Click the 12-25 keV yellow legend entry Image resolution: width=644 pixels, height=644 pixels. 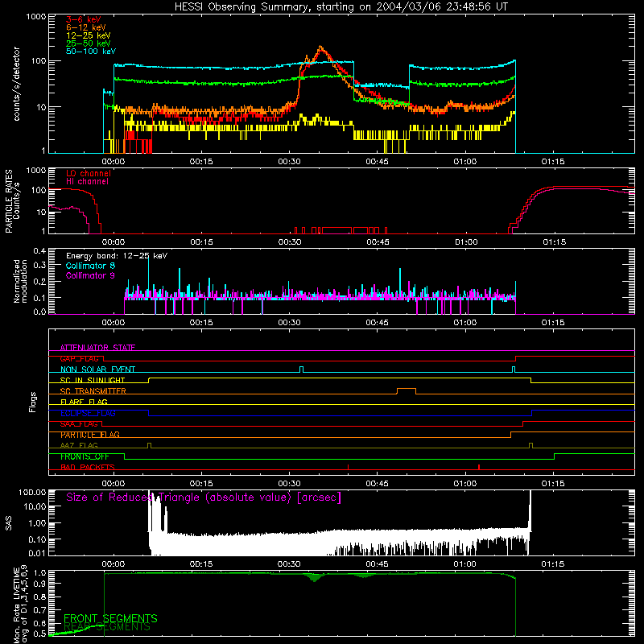pos(88,35)
